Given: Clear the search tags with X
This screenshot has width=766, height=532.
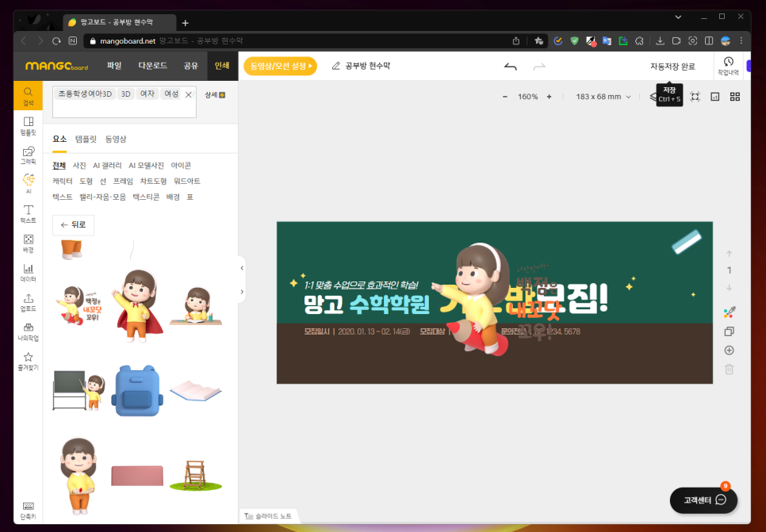Looking at the screenshot, I should (189, 95).
